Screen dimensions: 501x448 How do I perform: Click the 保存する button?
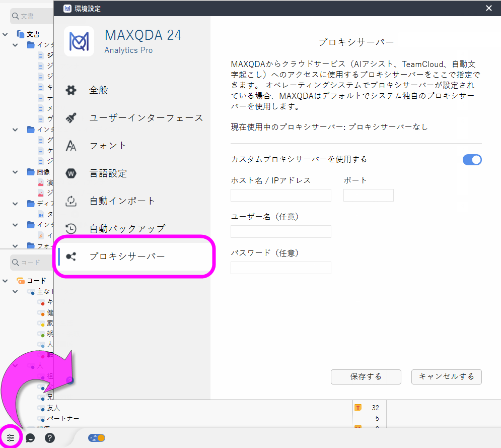pos(366,376)
